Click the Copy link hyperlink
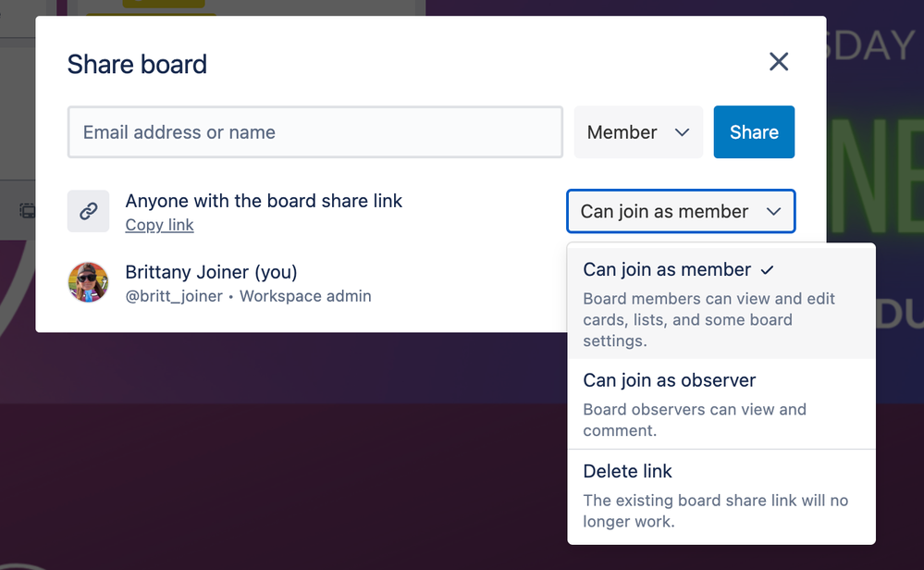Screen dimensions: 924x570 159,225
